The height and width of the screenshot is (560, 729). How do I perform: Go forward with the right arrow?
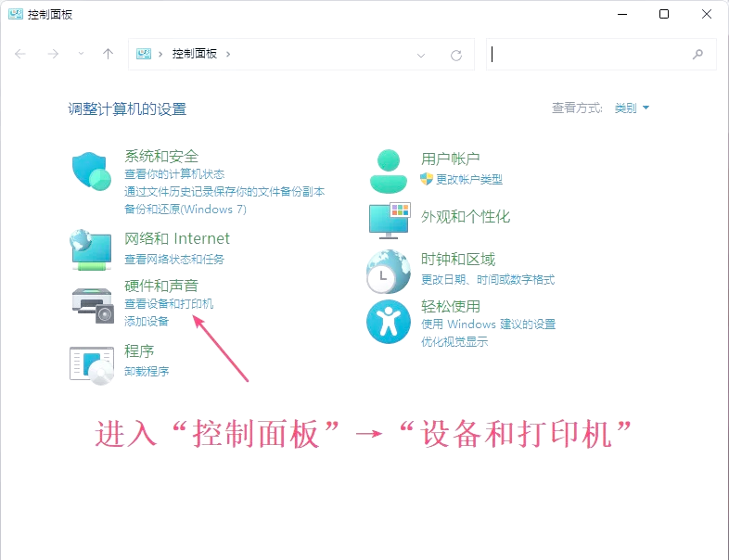click(x=53, y=54)
